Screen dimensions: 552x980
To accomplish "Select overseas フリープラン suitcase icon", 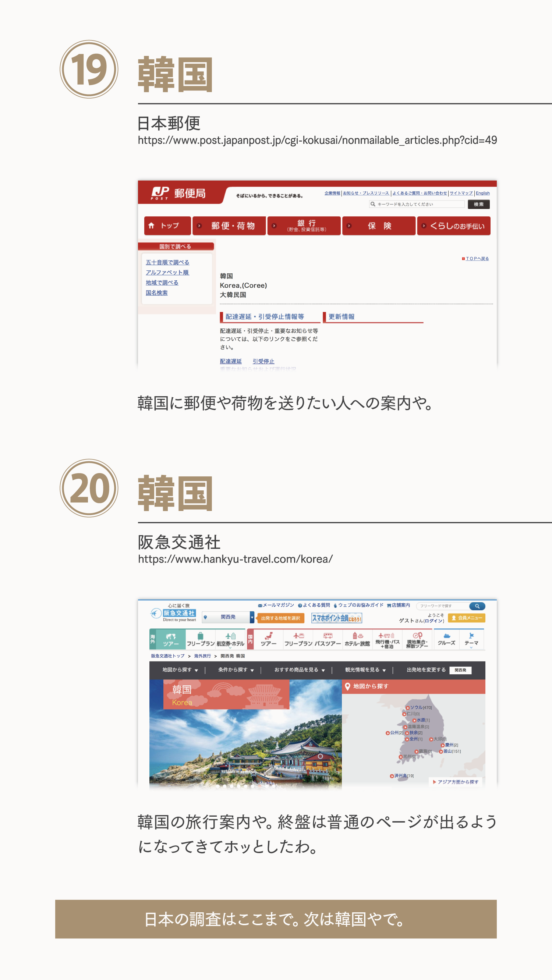I will point(201,639).
